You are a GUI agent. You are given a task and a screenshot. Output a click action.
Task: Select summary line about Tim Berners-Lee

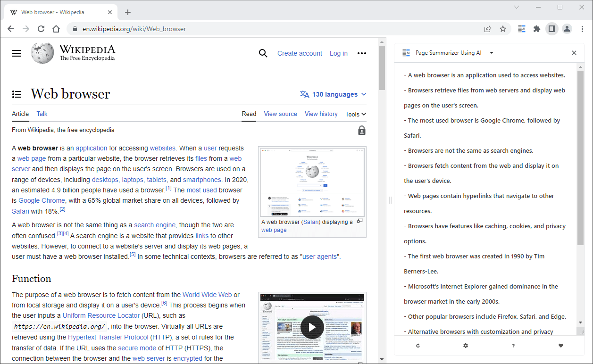474,264
